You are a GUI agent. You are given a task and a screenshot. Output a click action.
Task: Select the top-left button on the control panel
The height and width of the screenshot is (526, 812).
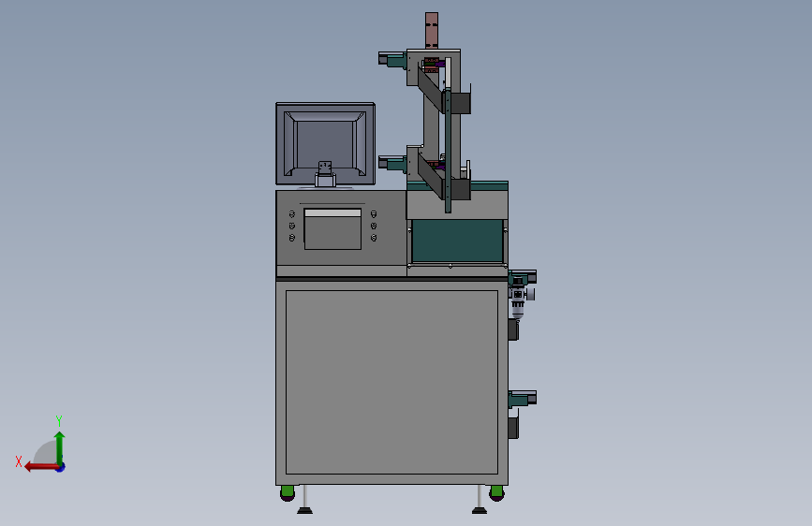click(x=292, y=213)
